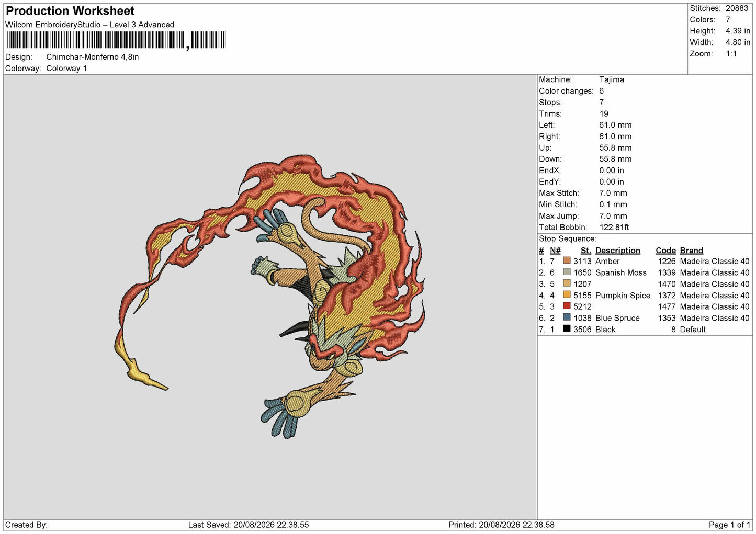Screen dimensions: 756x534
Task: Click the Created By footer label
Action: [26, 525]
